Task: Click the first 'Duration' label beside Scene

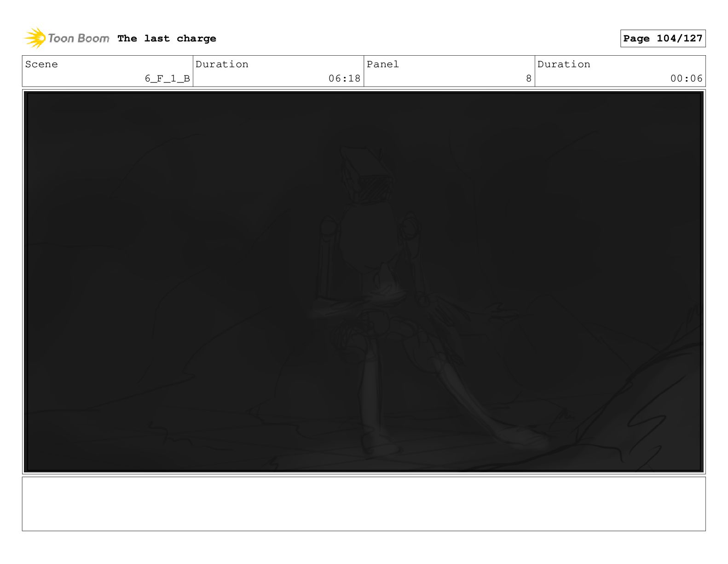Action: (x=222, y=64)
